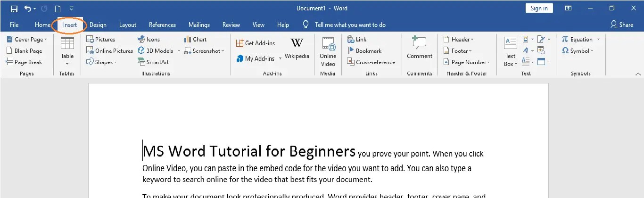Open the Symbol dropdown

(578, 51)
